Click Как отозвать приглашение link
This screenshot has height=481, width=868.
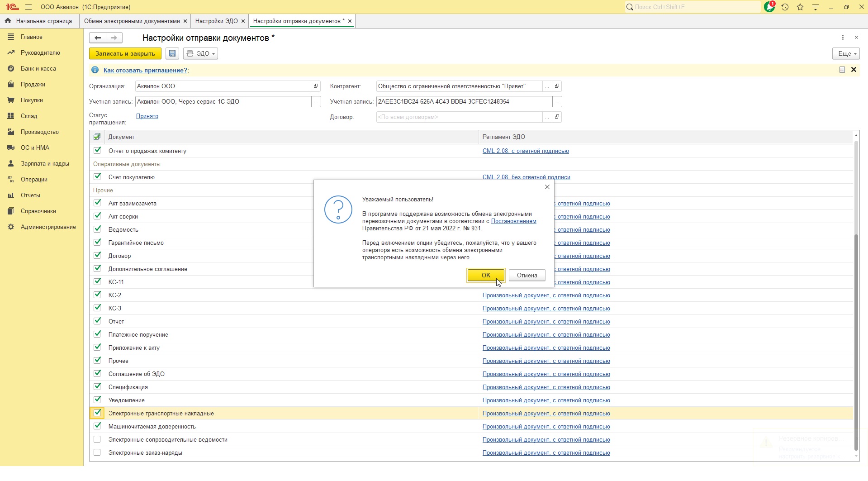pyautogui.click(x=145, y=70)
